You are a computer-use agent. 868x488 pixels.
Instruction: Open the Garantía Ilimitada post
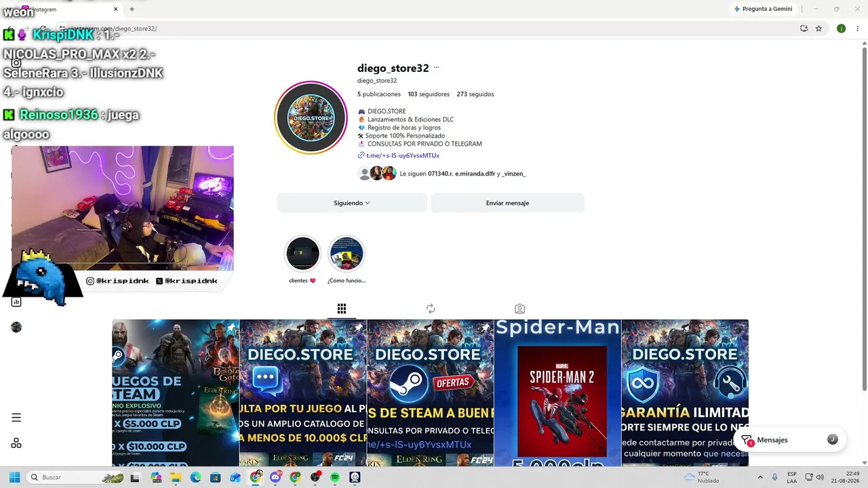tap(685, 393)
